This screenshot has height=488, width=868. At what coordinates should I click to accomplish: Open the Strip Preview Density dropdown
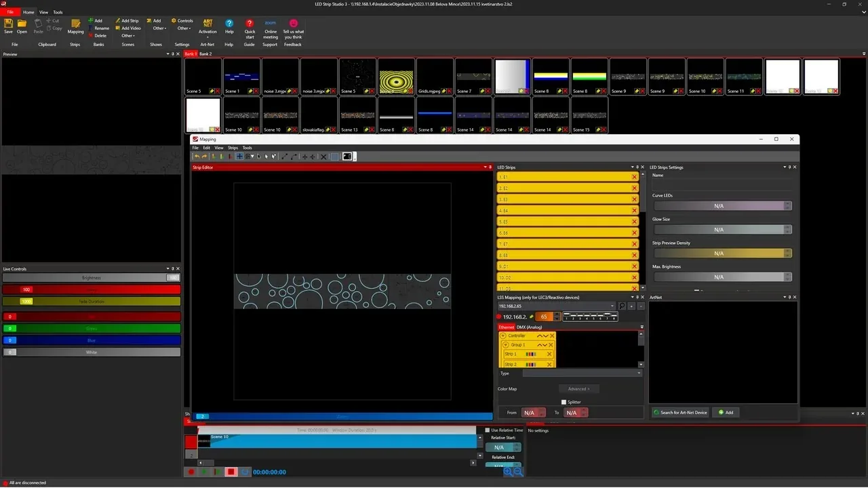click(x=722, y=253)
